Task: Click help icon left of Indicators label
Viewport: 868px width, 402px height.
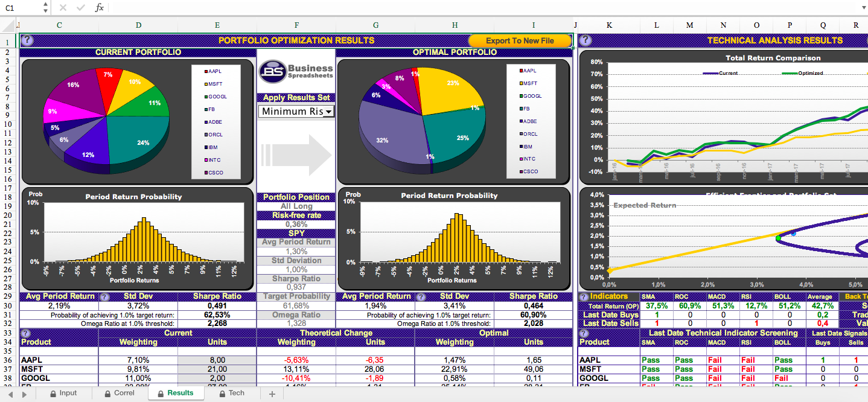Action: tap(584, 297)
